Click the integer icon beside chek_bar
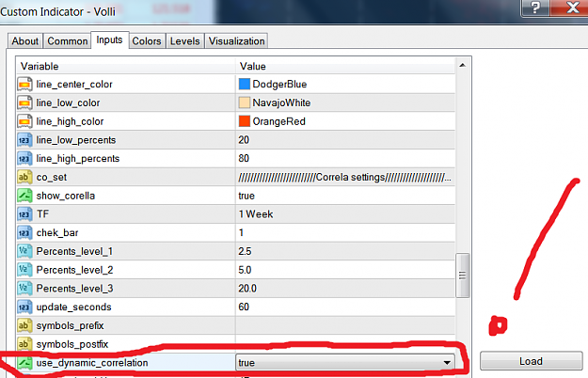Viewport: 588px width, 378px height. coord(24,232)
